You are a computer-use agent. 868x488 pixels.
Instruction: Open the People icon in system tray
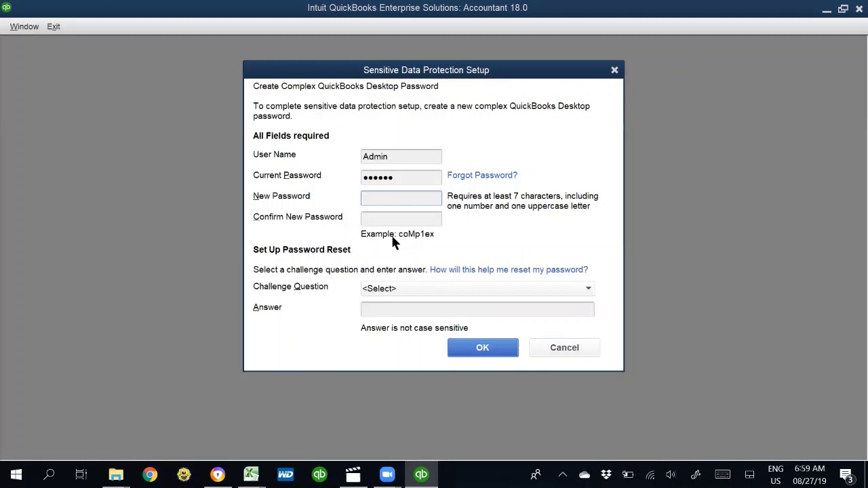coord(536,474)
